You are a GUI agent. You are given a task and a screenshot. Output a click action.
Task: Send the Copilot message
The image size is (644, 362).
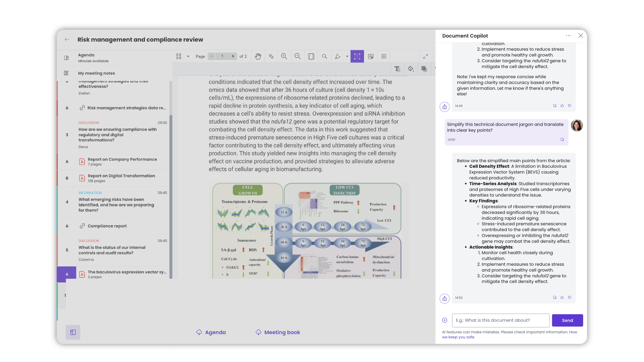567,320
